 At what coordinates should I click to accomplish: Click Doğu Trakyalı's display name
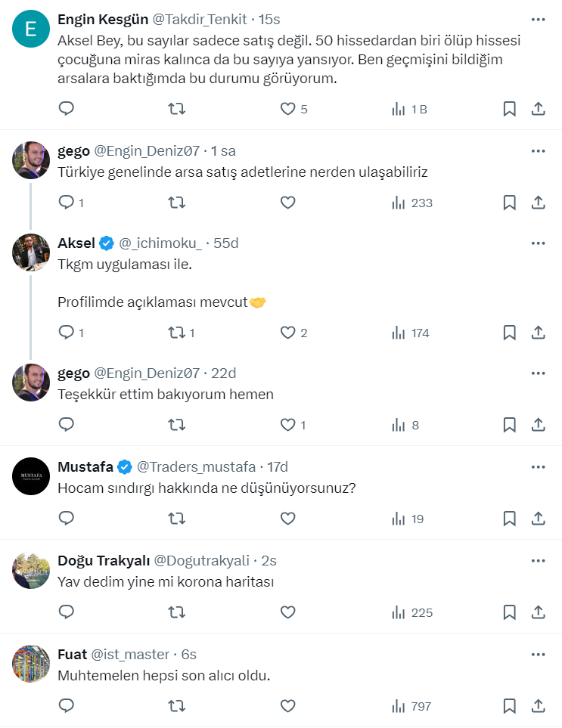tap(103, 560)
